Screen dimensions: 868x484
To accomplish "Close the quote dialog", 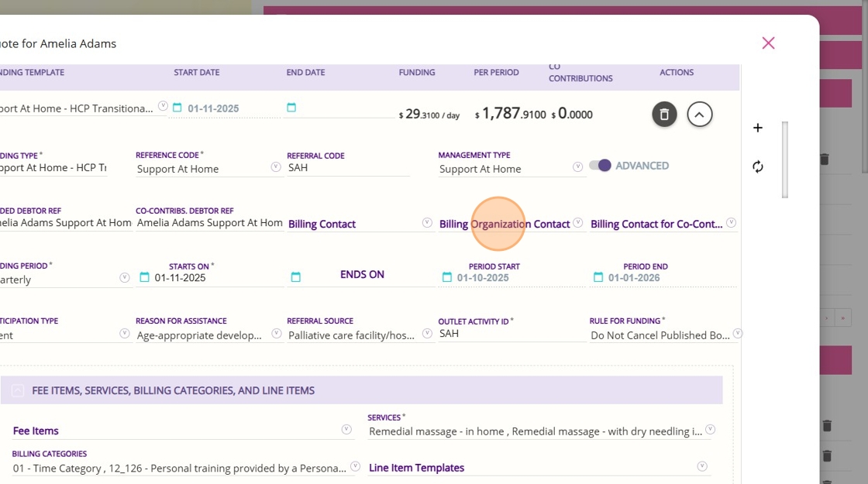I will tap(768, 43).
